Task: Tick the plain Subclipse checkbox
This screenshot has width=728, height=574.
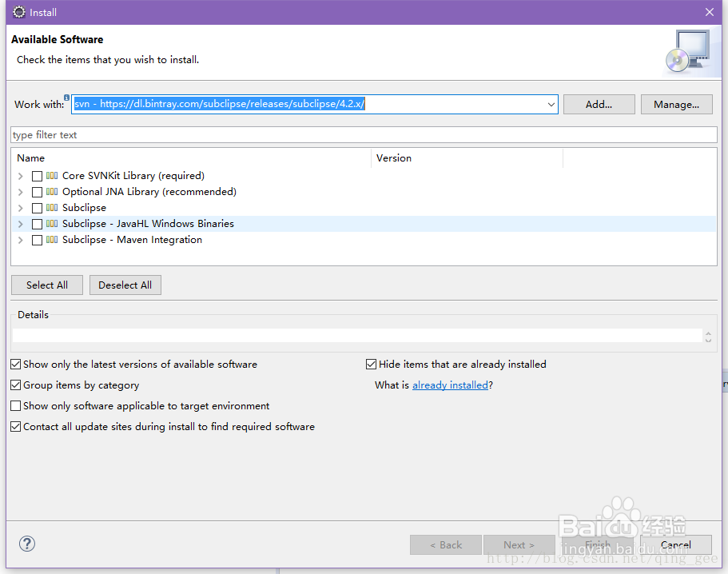Action: click(37, 208)
